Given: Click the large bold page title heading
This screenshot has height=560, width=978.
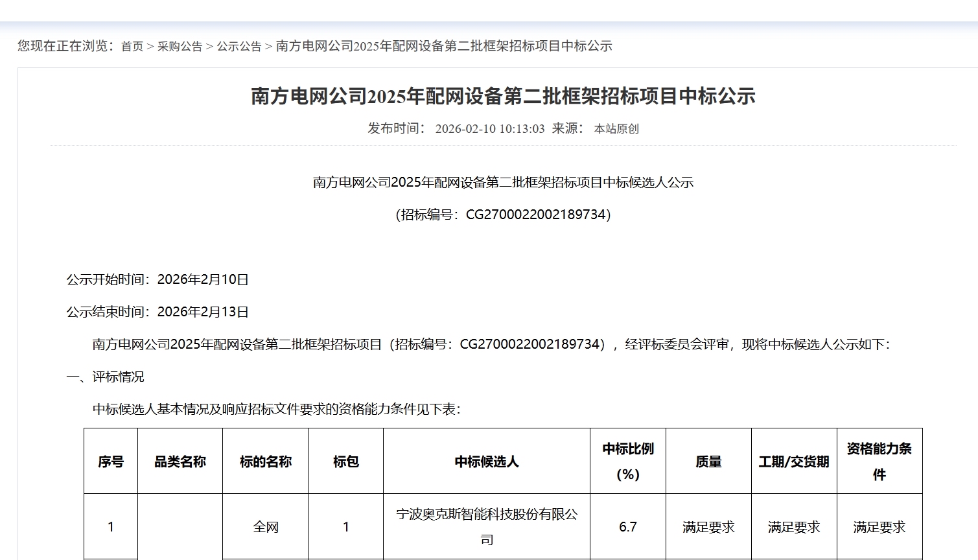Looking at the screenshot, I should point(504,96).
